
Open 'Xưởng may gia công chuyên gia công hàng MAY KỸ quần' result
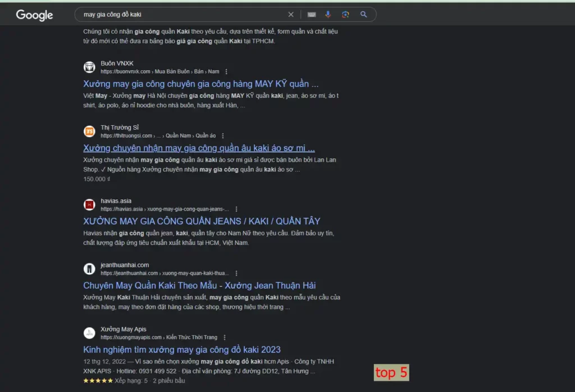(200, 84)
